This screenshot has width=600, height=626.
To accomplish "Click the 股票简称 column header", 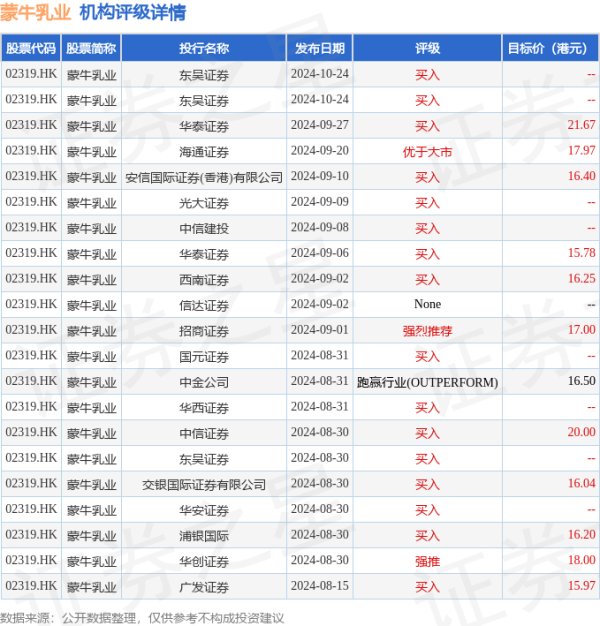I will pos(91,48).
